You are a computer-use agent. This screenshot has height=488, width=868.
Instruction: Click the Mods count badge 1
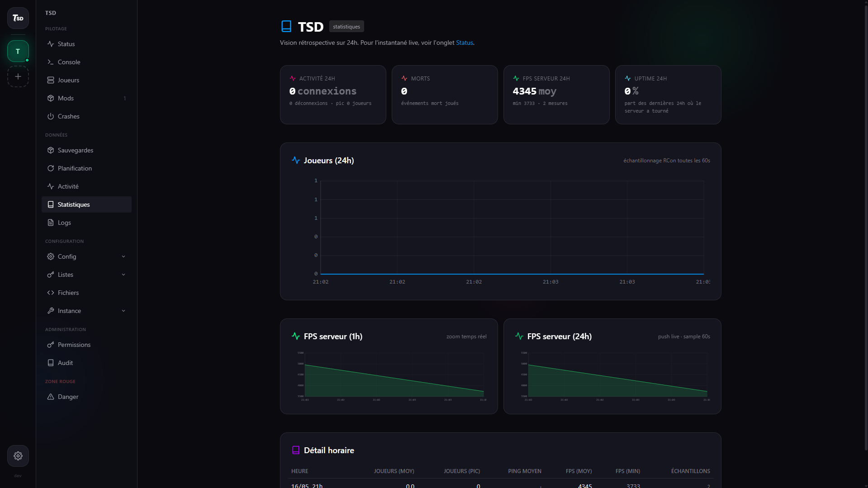(125, 98)
